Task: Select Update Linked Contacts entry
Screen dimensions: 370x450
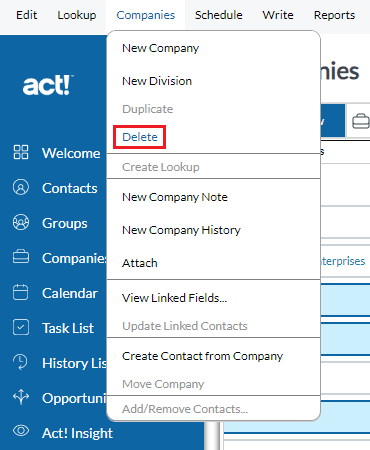Action: (x=185, y=326)
